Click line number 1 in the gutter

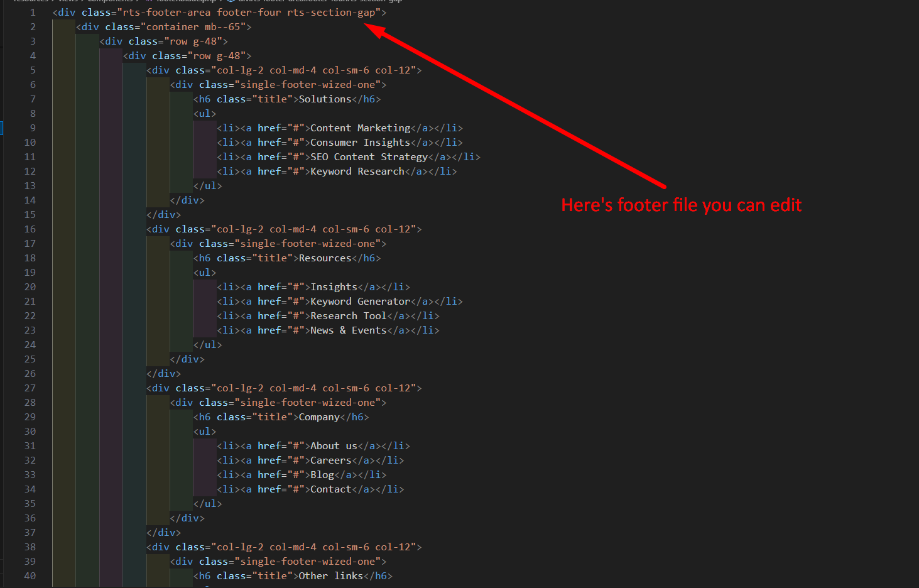tap(33, 13)
